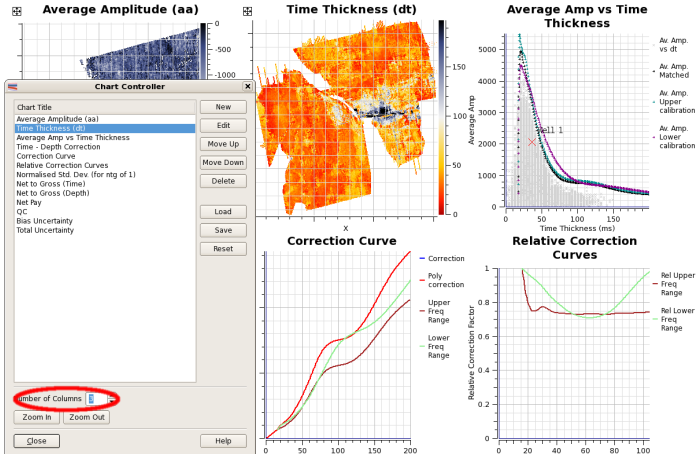Open the Chart Controller window menu icon

[x=12, y=87]
